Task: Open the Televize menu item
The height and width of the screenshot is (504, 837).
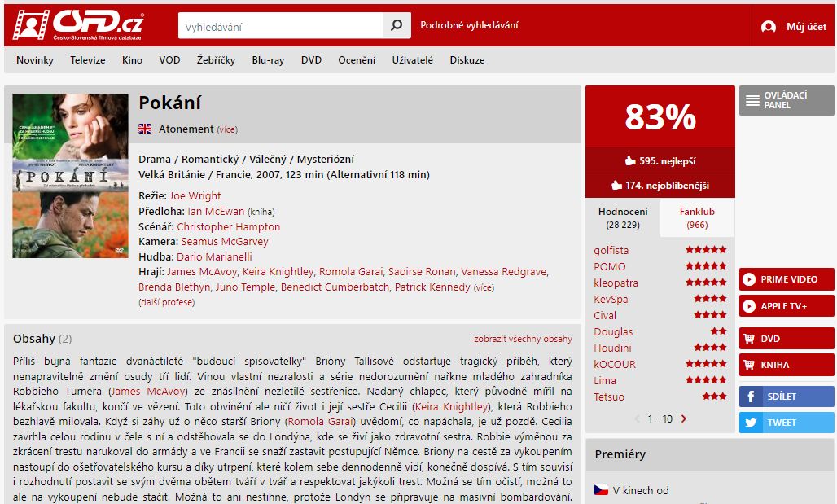Action: coord(87,60)
